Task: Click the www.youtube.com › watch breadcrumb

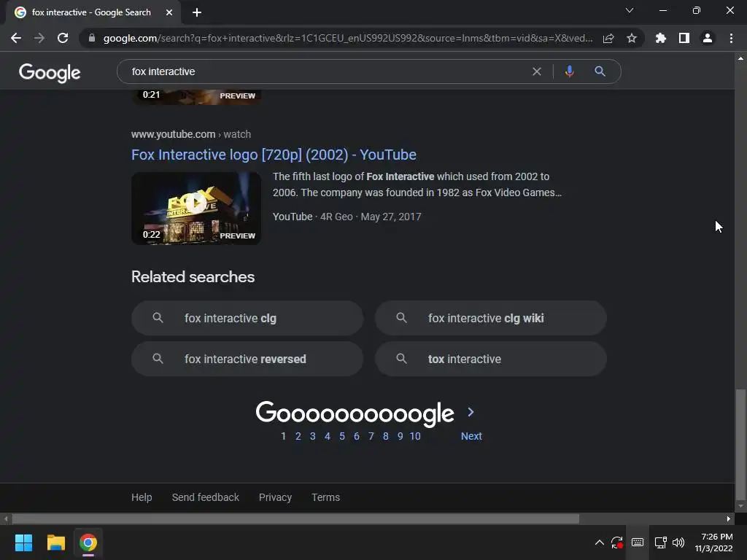Action: tap(191, 134)
